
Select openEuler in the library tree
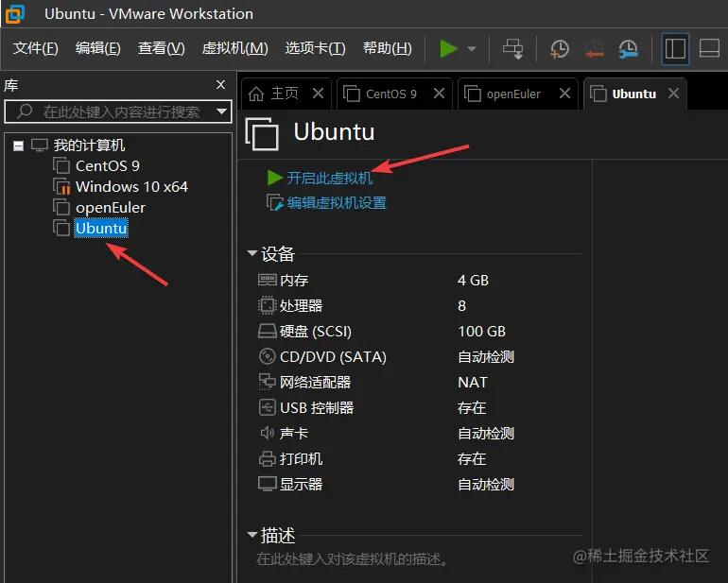110,208
